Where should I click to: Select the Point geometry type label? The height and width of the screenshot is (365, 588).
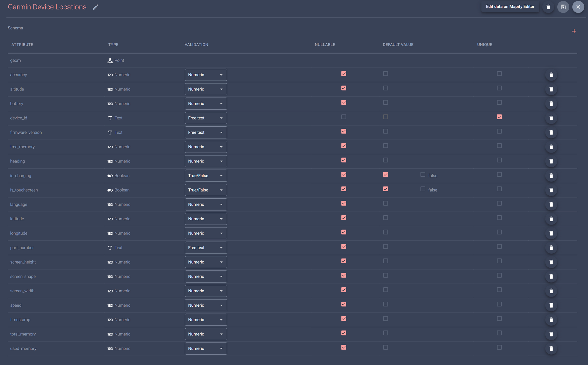(119, 60)
